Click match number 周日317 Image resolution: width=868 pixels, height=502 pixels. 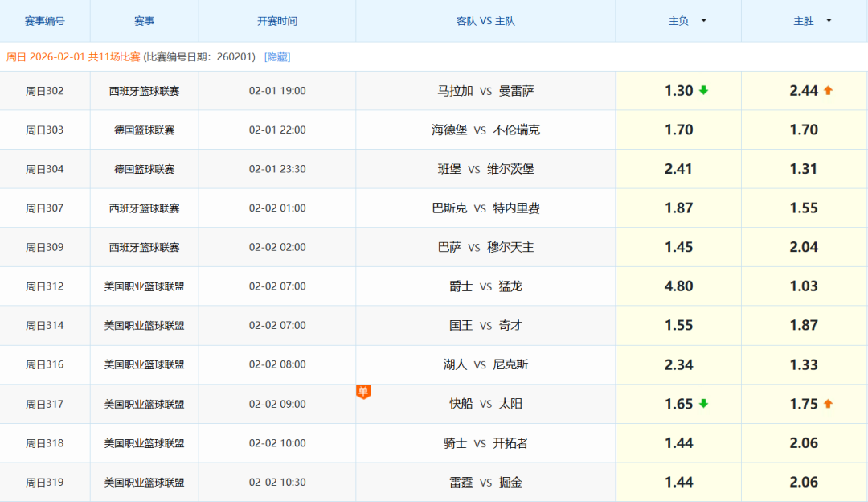(x=45, y=404)
